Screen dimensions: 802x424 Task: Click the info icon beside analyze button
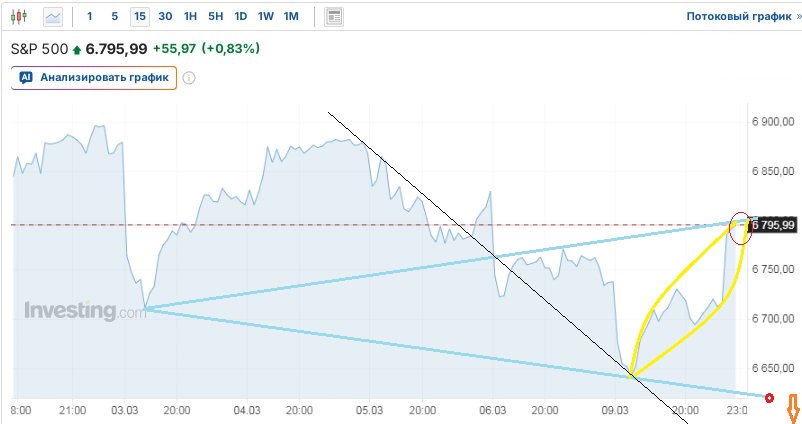tap(189, 78)
